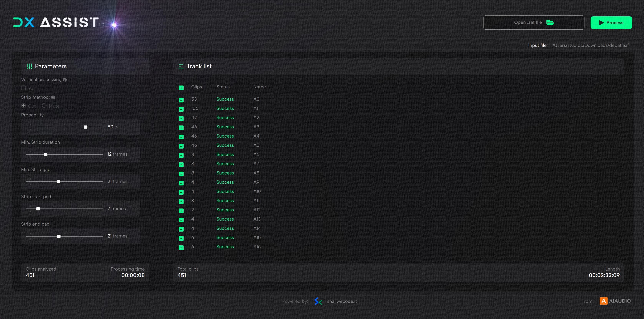Screen dimensions: 644x319
Task: Click the DX Assist logo
Action: [56, 22]
